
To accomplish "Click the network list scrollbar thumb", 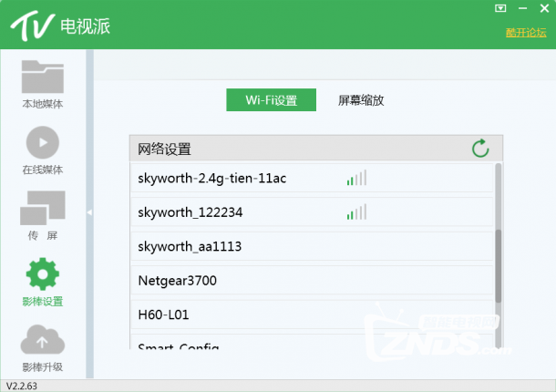I will point(499,266).
